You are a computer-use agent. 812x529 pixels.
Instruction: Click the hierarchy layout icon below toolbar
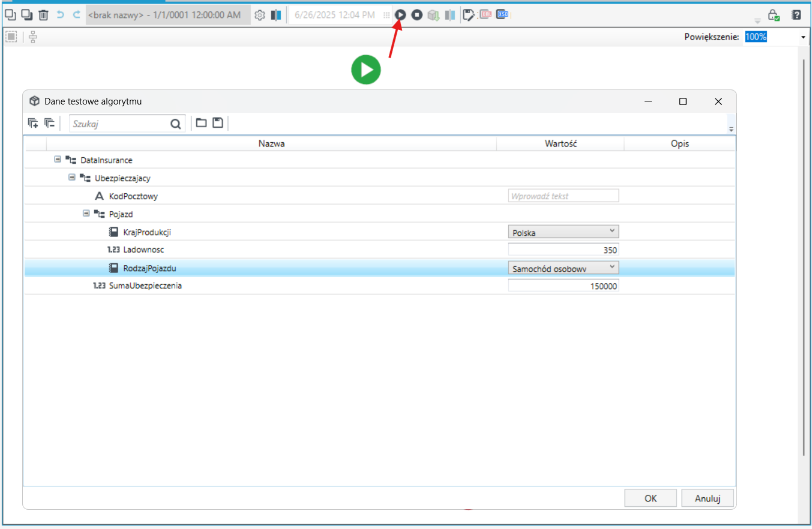coord(32,37)
